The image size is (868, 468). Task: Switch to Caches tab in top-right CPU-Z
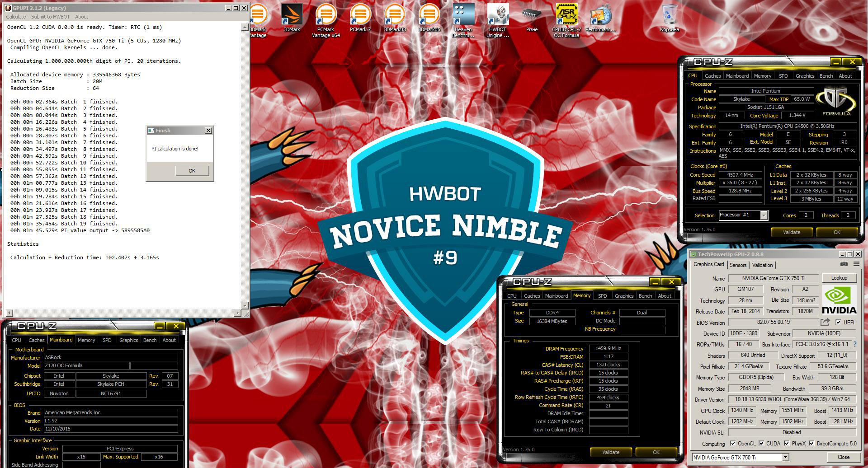click(x=712, y=76)
